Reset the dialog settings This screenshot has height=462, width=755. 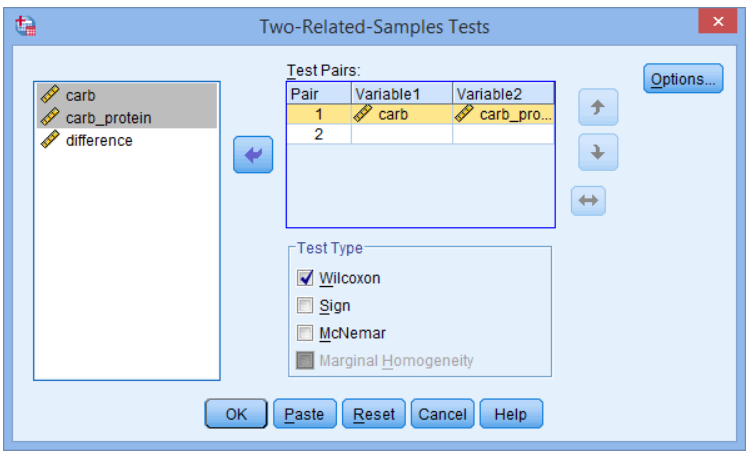click(x=374, y=414)
